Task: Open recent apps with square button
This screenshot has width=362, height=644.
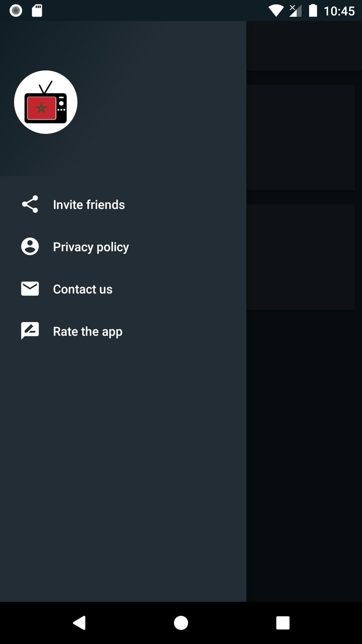Action: (283, 623)
